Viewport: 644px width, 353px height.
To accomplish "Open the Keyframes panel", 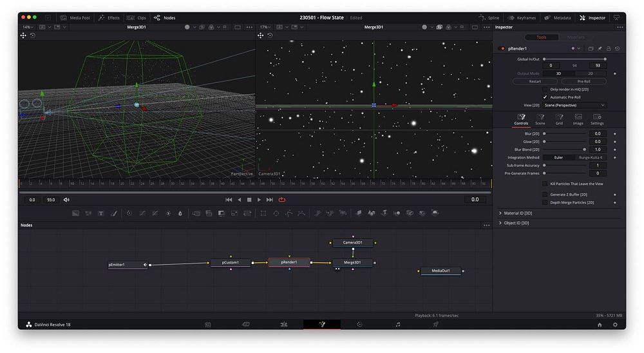I will coord(522,17).
